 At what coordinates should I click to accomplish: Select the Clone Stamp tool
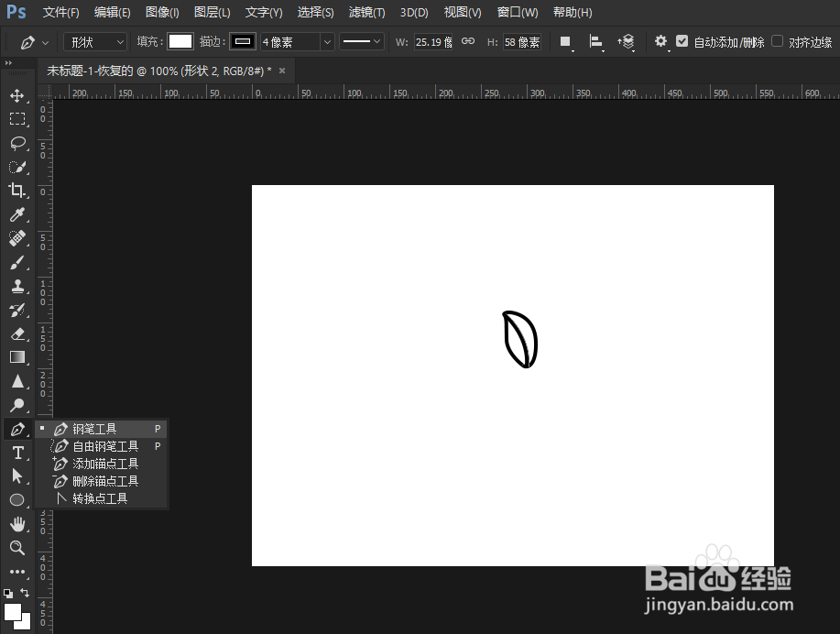tap(17, 286)
